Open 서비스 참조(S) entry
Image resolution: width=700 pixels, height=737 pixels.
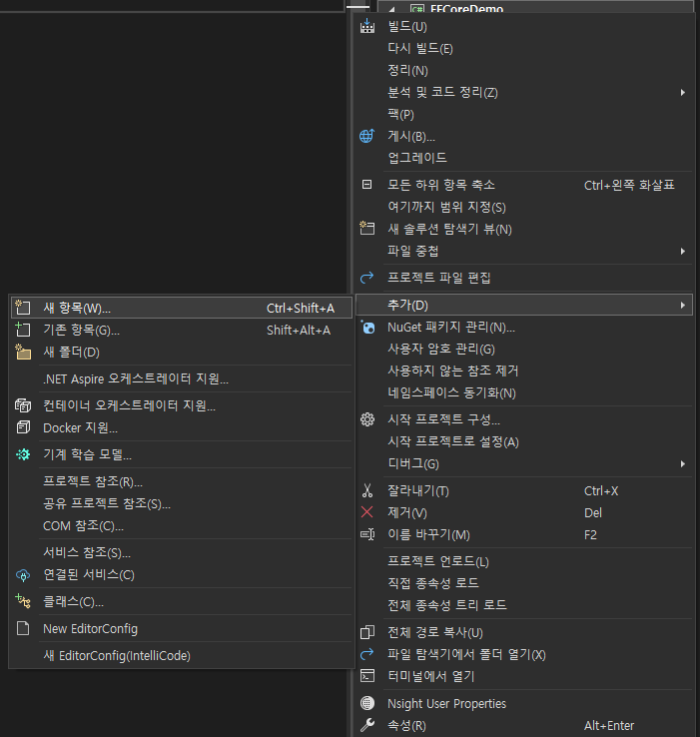(87, 552)
